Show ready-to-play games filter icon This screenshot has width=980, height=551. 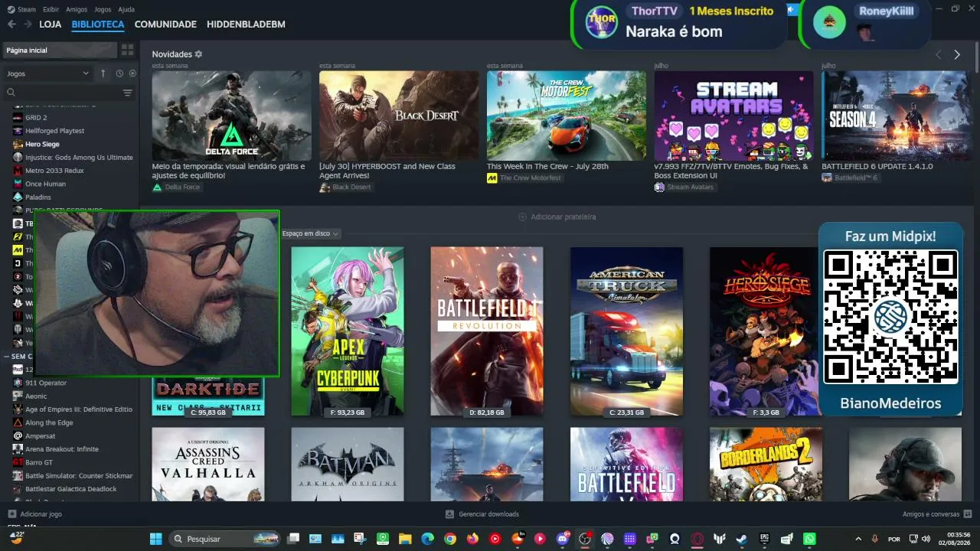pos(132,73)
